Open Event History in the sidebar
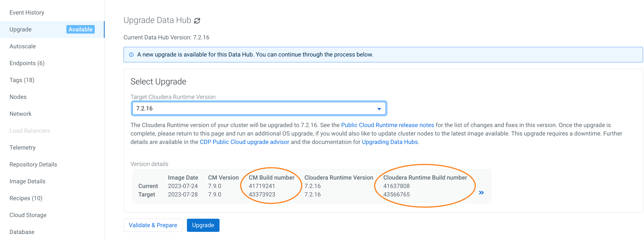 27,12
